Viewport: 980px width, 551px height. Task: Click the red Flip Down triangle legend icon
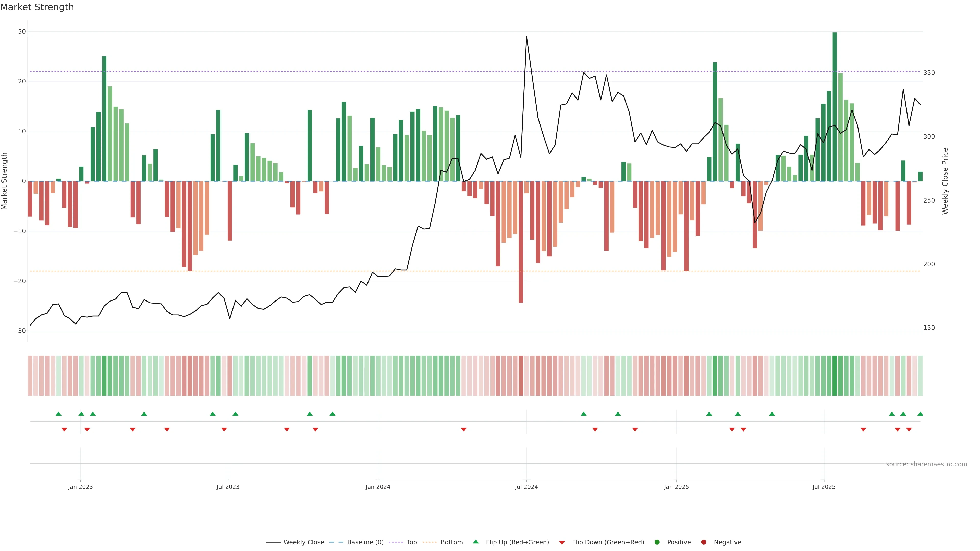[562, 543]
